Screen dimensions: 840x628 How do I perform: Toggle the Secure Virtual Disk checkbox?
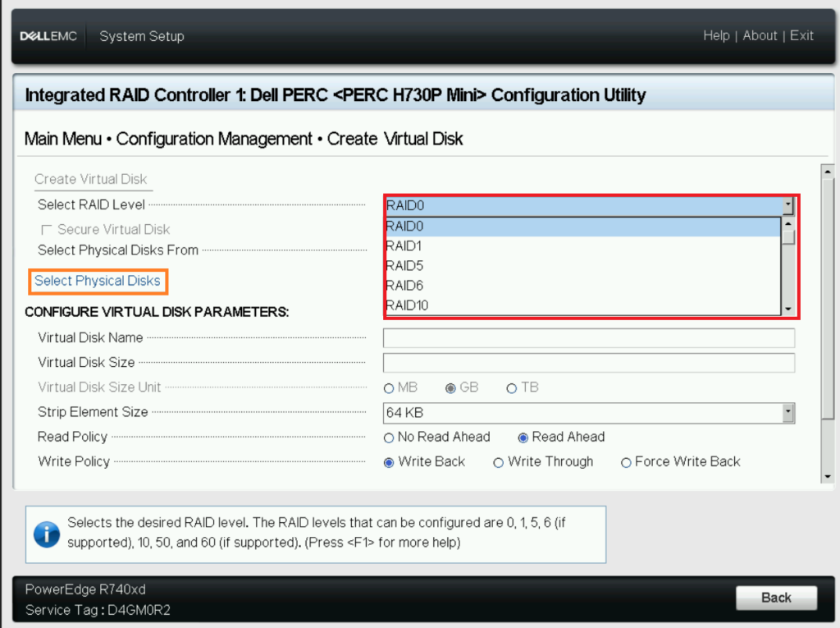[x=46, y=230]
